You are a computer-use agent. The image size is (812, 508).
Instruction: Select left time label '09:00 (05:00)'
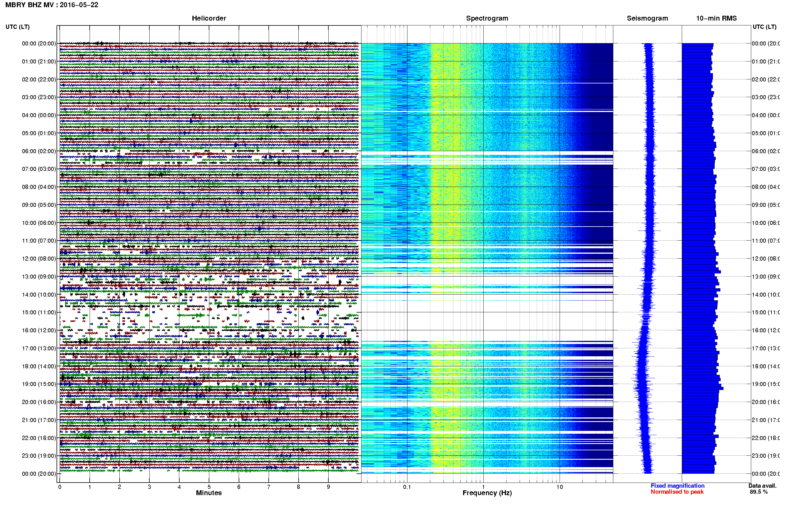39,205
